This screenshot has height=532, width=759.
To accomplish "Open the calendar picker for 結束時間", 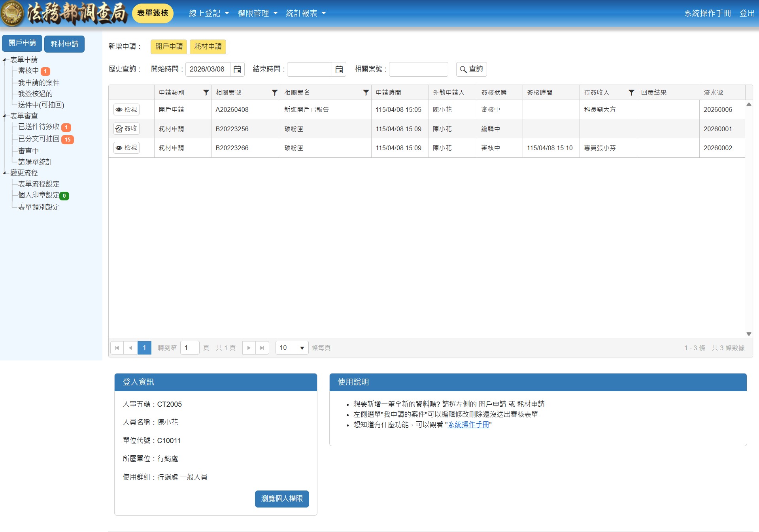I will (339, 69).
